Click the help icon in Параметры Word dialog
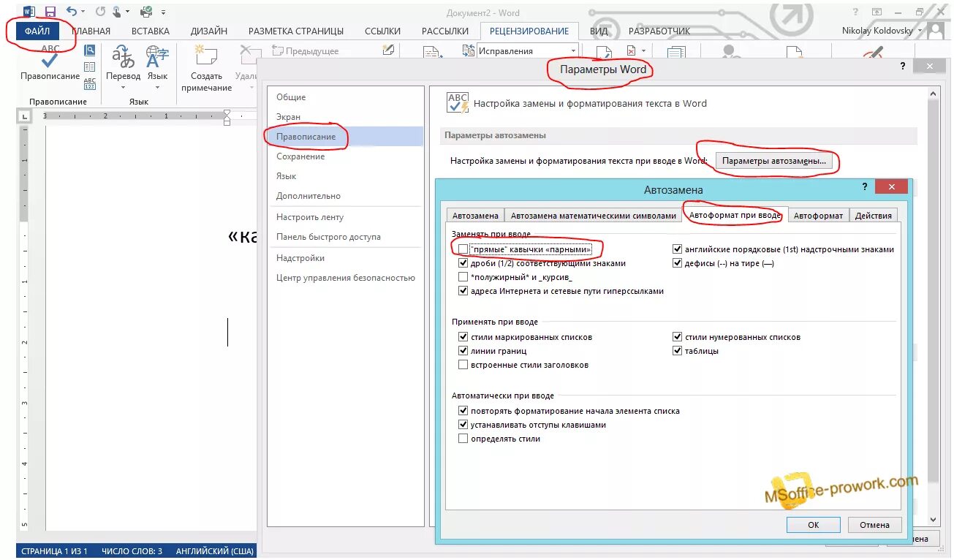 click(x=903, y=66)
